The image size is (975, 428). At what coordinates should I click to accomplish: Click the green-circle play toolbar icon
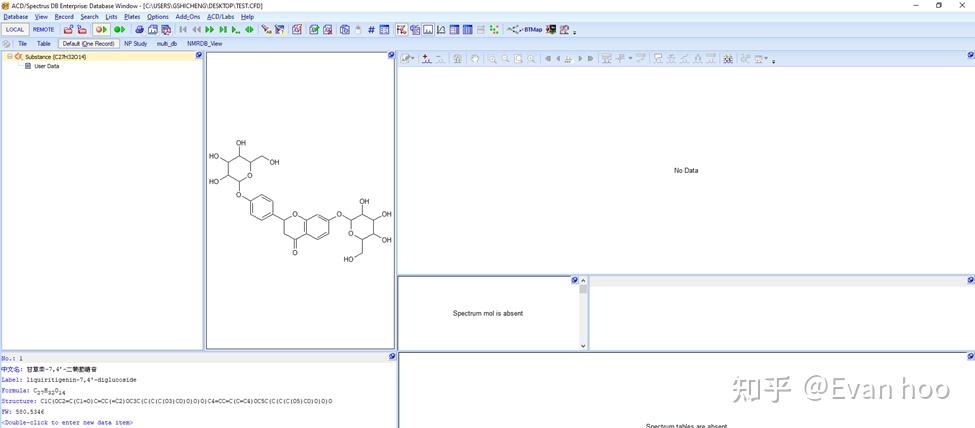pos(119,29)
